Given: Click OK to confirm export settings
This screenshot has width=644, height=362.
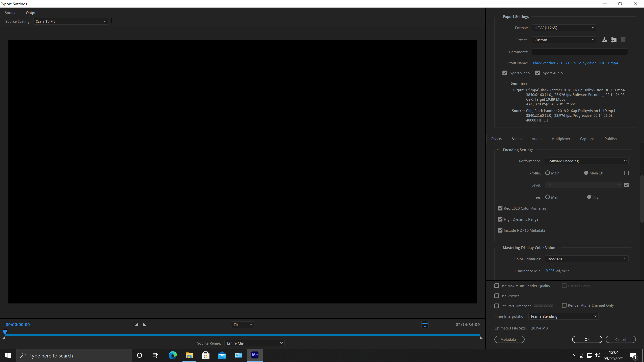Looking at the screenshot, I should (587, 339).
